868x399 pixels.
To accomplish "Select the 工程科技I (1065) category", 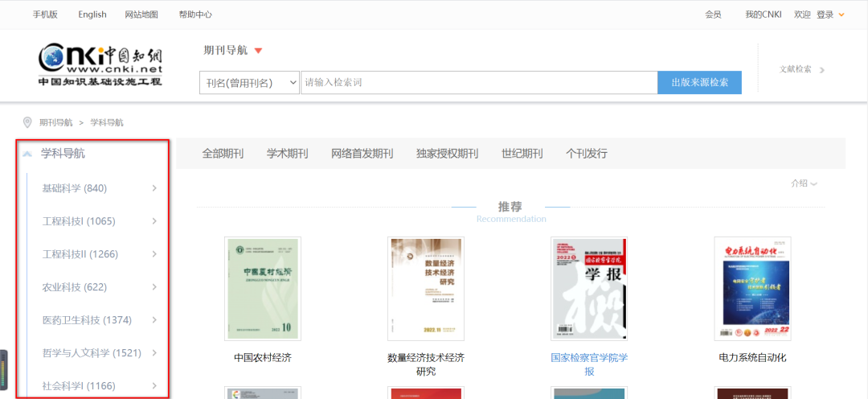I will point(79,221).
